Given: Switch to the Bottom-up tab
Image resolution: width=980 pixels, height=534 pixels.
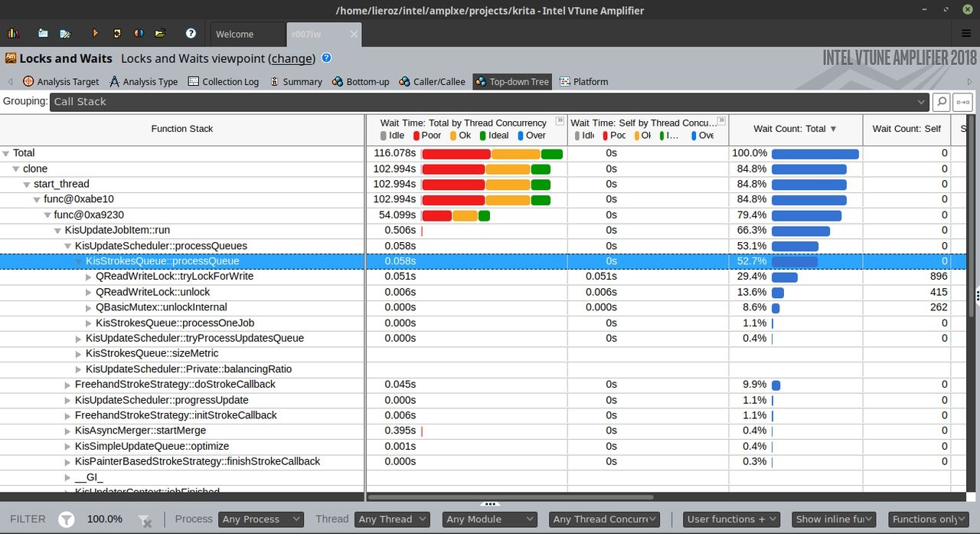Looking at the screenshot, I should pos(361,81).
